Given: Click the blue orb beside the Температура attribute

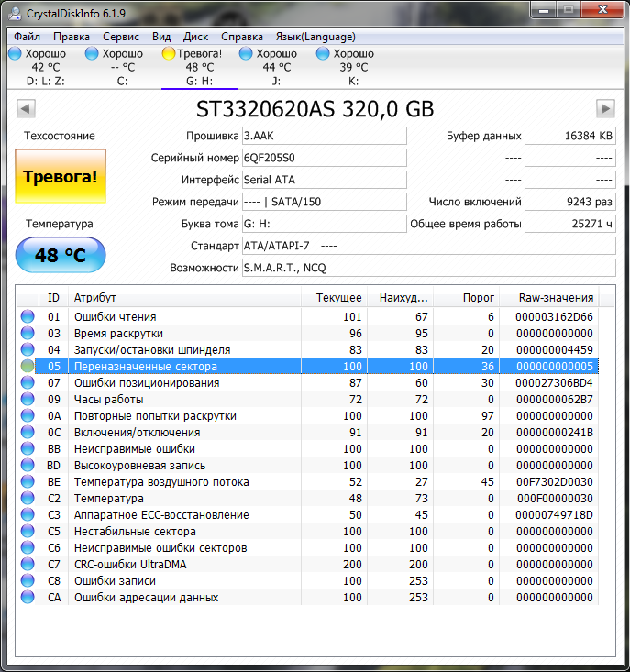Looking at the screenshot, I should point(28,499).
